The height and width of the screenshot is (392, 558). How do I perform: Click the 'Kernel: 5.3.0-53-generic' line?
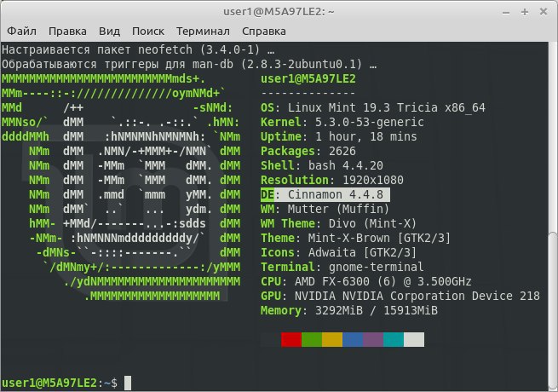point(342,122)
